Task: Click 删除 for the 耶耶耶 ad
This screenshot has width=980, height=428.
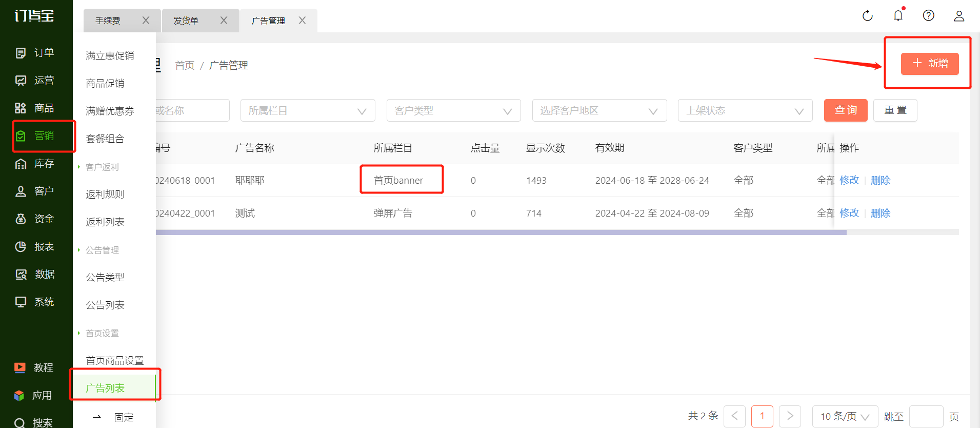Action: click(881, 180)
